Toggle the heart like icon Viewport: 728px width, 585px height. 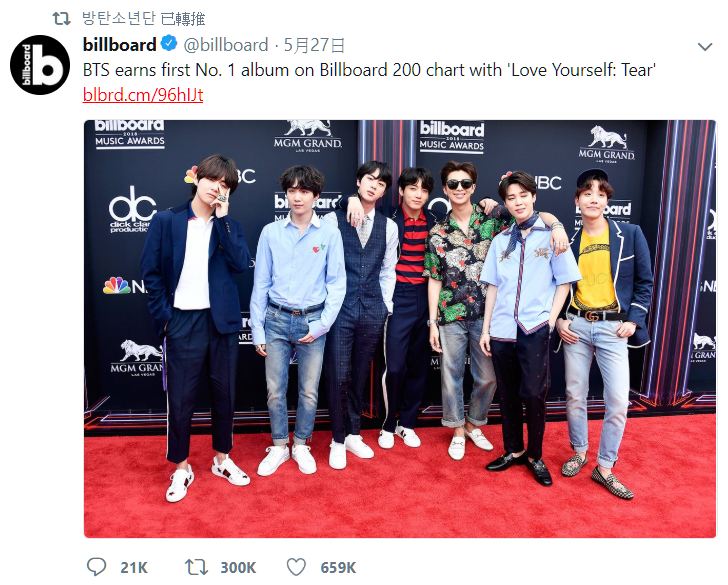point(296,567)
